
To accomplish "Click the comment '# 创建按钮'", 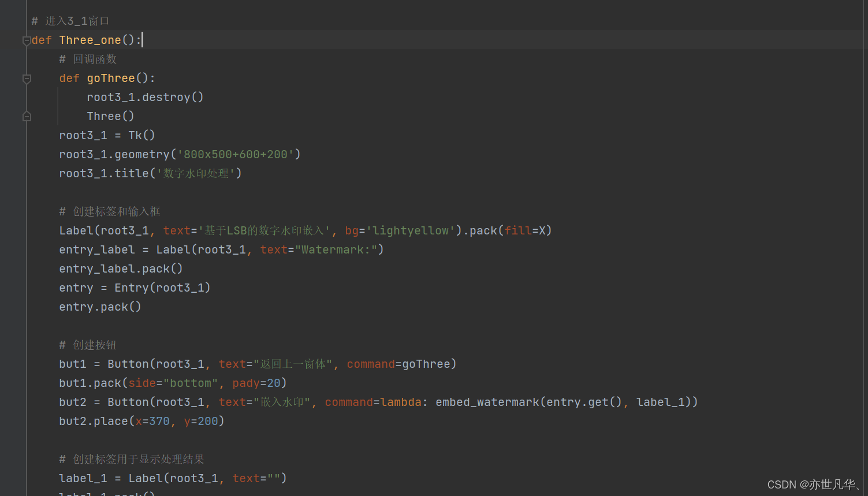I will click(x=88, y=345).
